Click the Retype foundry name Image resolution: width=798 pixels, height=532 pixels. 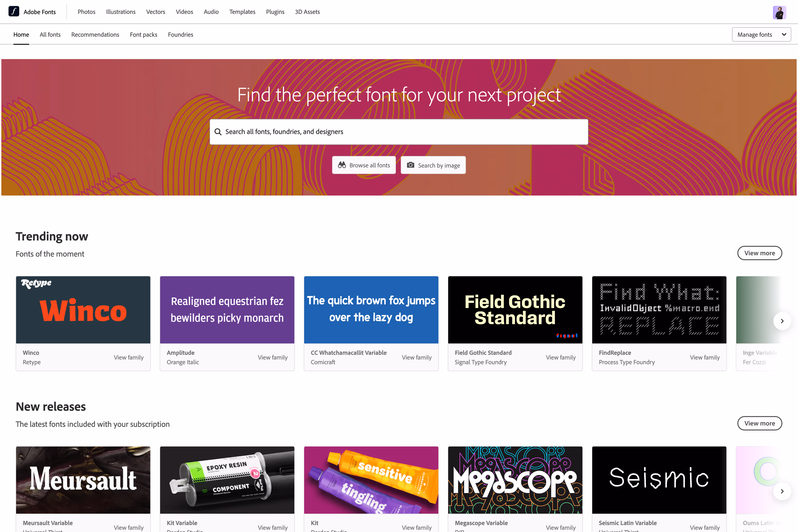32,362
